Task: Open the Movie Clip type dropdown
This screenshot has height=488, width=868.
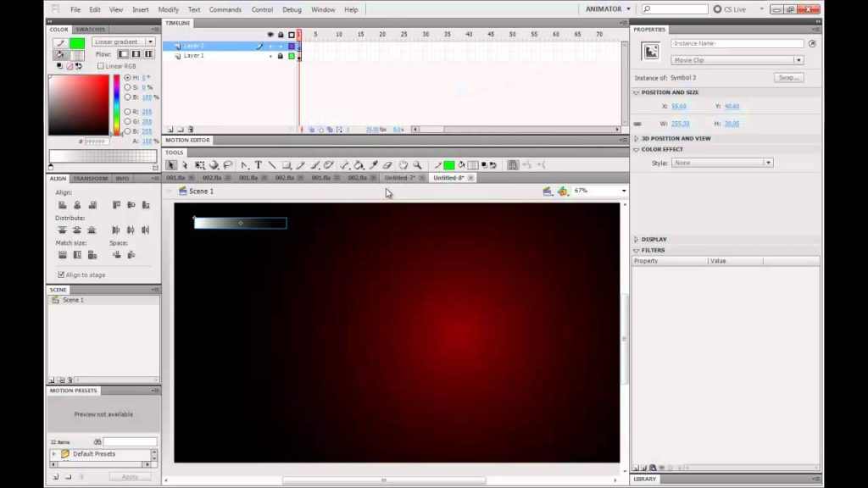Action: tap(737, 60)
